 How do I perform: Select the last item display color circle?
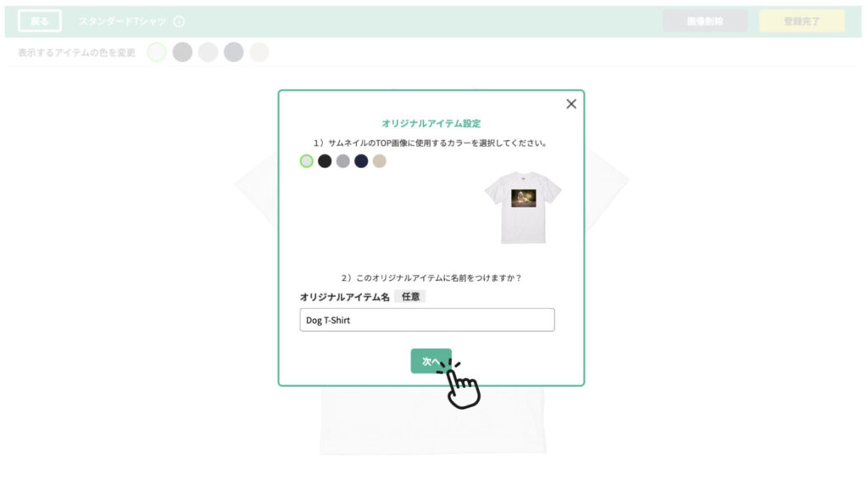coord(259,52)
